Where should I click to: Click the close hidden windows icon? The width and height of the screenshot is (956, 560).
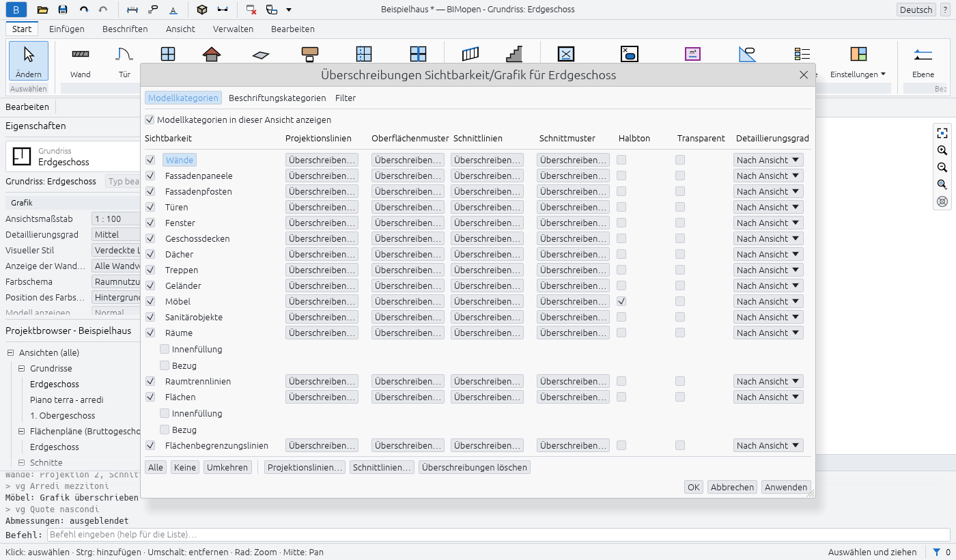click(251, 10)
